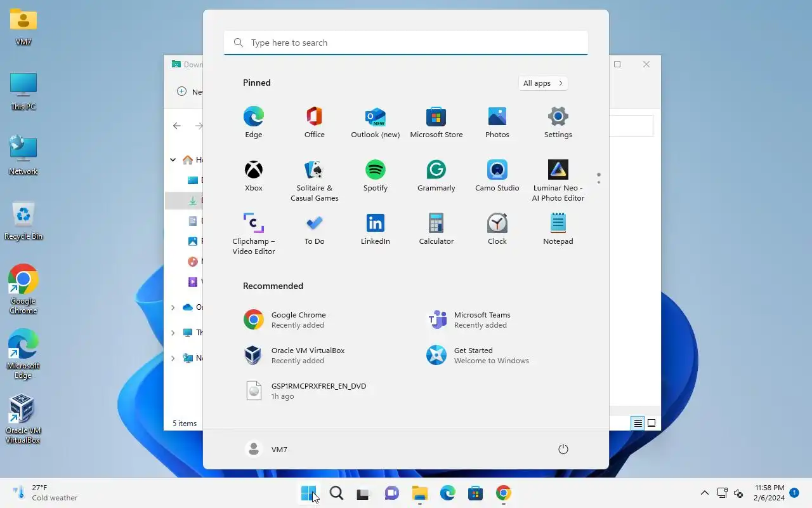Click the New button in File Explorer
Screen dimensions: 812x508
pyautogui.click(x=189, y=91)
